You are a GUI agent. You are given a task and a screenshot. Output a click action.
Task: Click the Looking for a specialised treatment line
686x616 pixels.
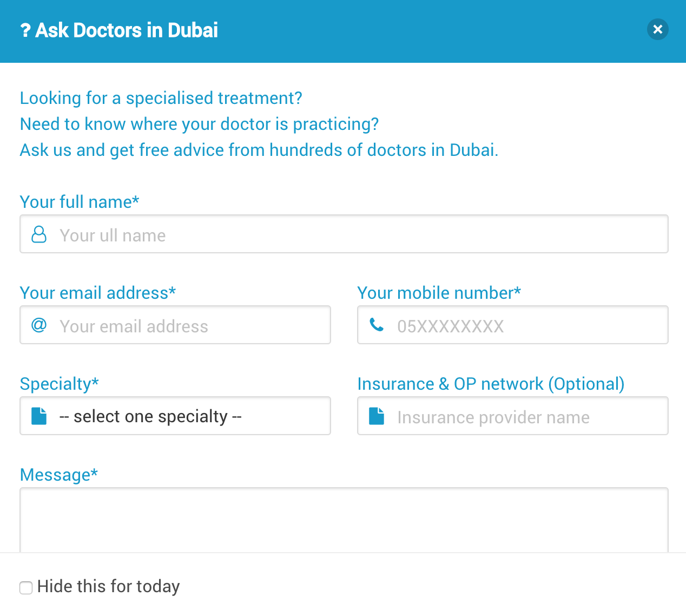point(161,98)
